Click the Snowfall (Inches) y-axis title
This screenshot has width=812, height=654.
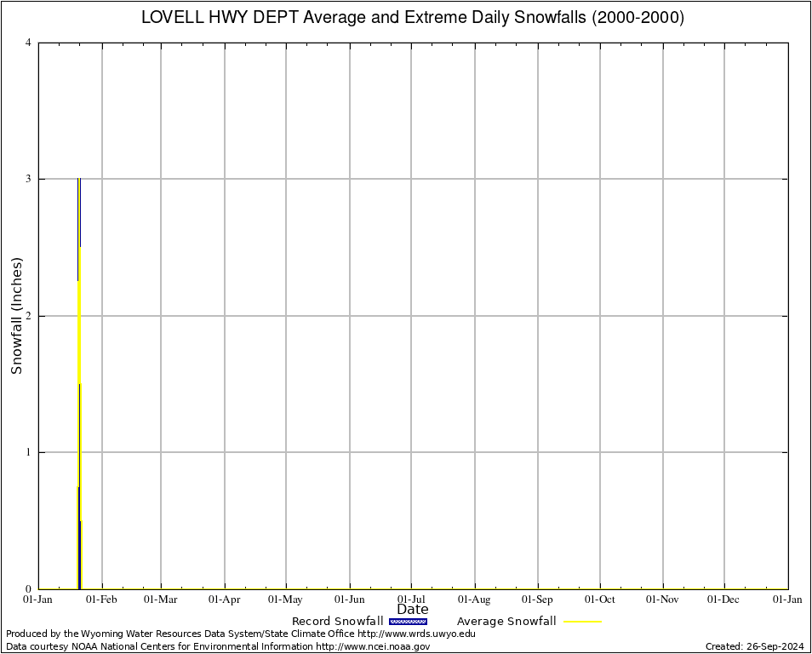click(16, 315)
